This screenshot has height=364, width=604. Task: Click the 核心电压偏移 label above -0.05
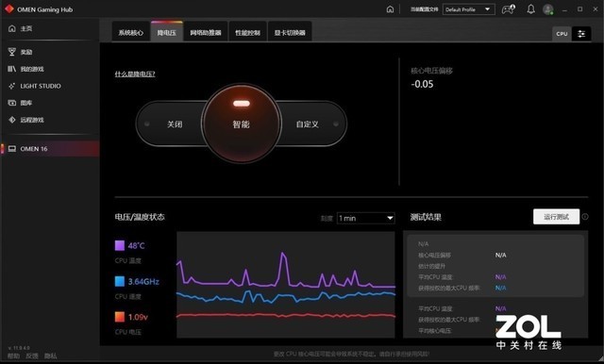point(432,71)
